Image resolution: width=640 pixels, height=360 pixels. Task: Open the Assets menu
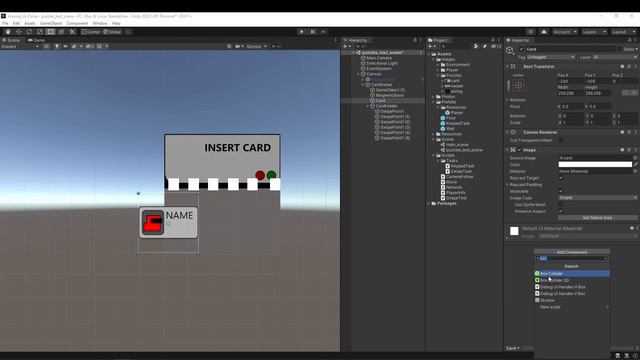point(29,23)
